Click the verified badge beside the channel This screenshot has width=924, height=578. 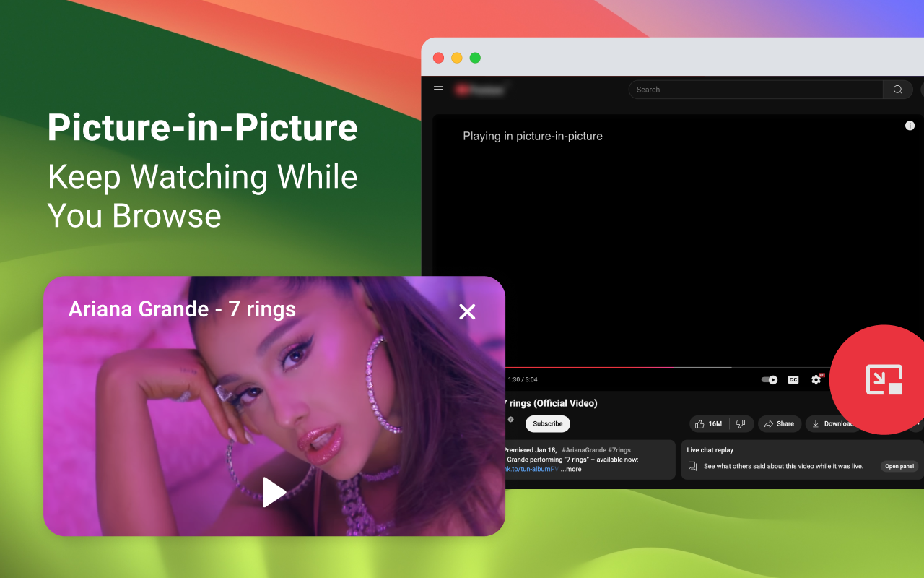[510, 419]
